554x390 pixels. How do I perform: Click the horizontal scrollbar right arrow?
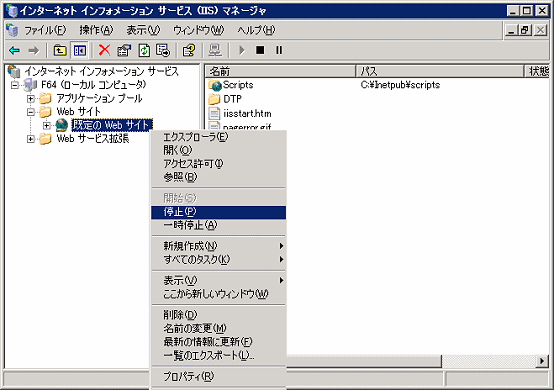tap(542, 361)
